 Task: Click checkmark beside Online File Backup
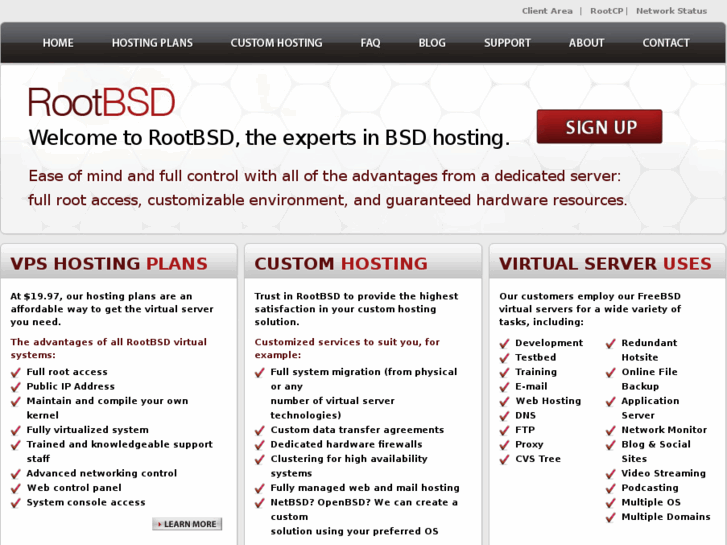coord(611,372)
